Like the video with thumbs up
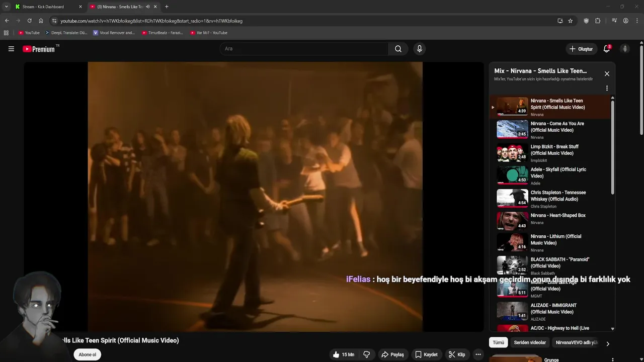Image resolution: width=644 pixels, height=362 pixels. [x=343, y=354]
